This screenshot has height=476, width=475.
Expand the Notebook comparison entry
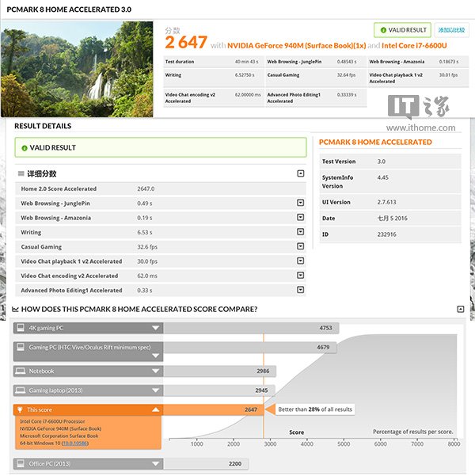[x=155, y=371]
